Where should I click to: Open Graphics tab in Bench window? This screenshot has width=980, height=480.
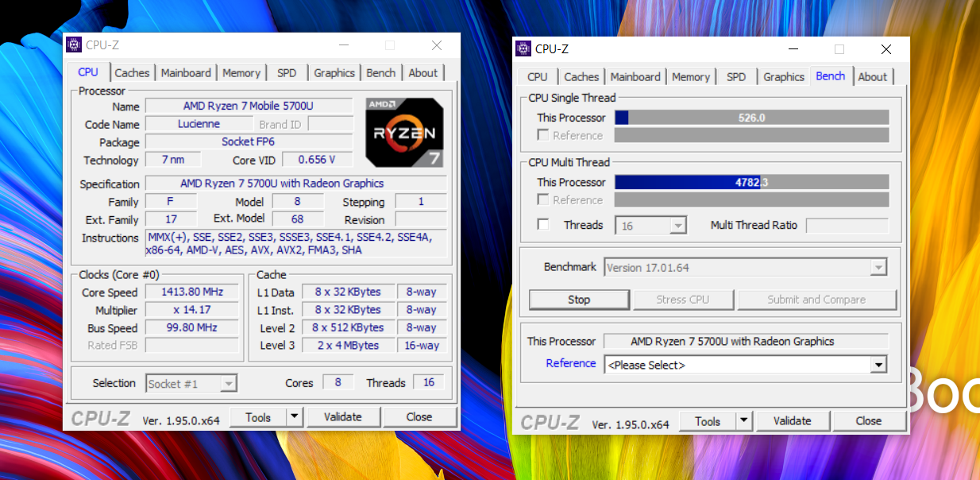pos(784,77)
